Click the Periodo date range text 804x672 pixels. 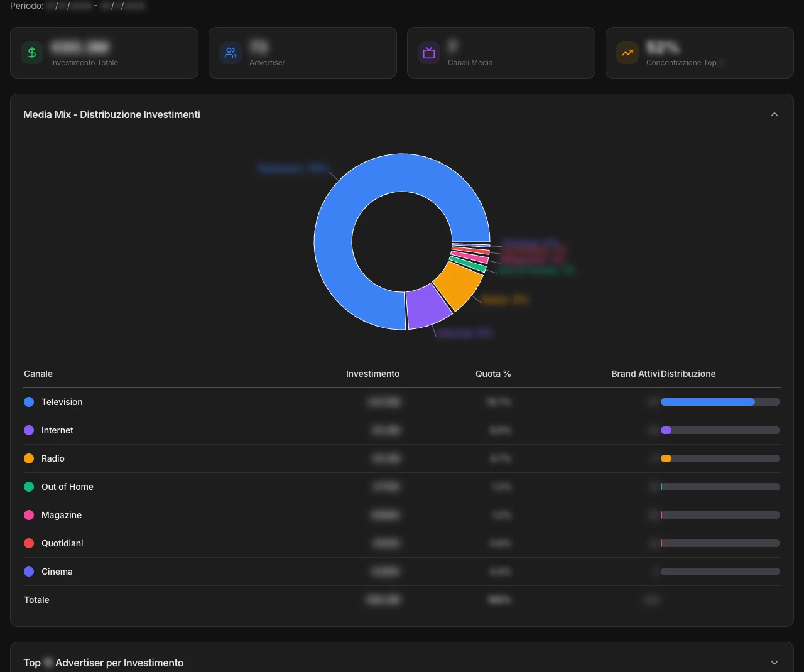tap(77, 6)
